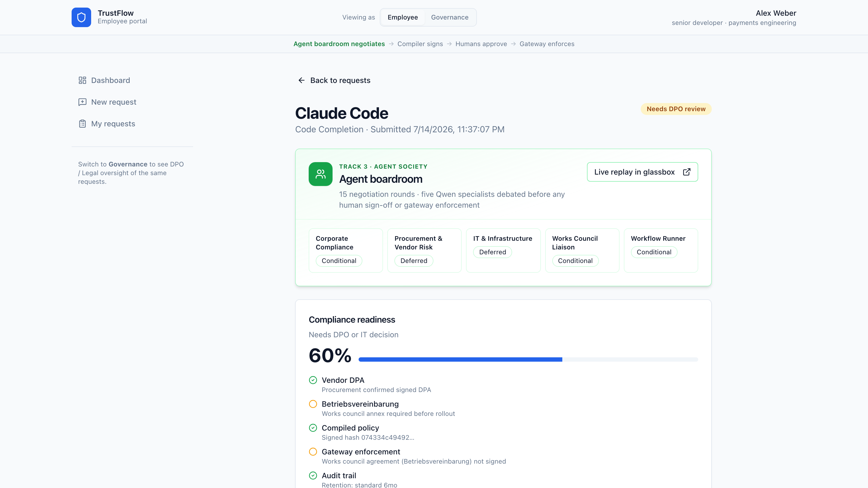Click the Alex Weber user profile name
868x488 pixels.
click(776, 13)
